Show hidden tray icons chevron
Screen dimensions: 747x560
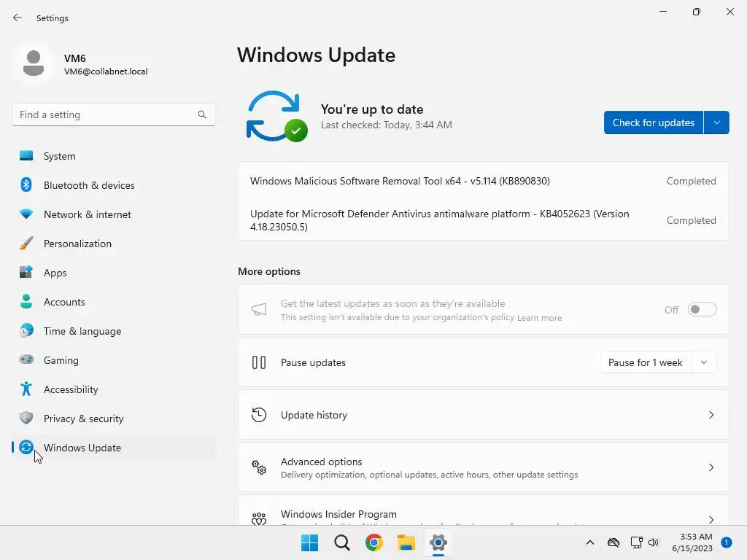[589, 542]
